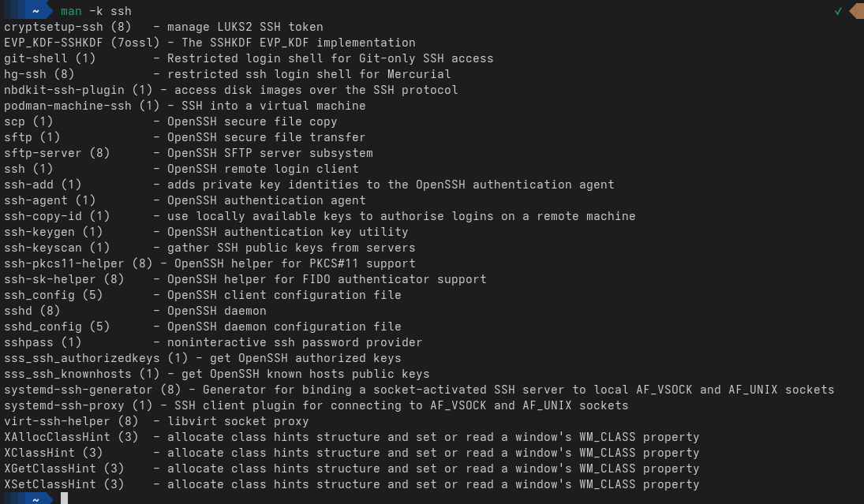Click the terminal cursor block at the bottom prompt
Screen dimensions: 864x504
tap(65, 499)
